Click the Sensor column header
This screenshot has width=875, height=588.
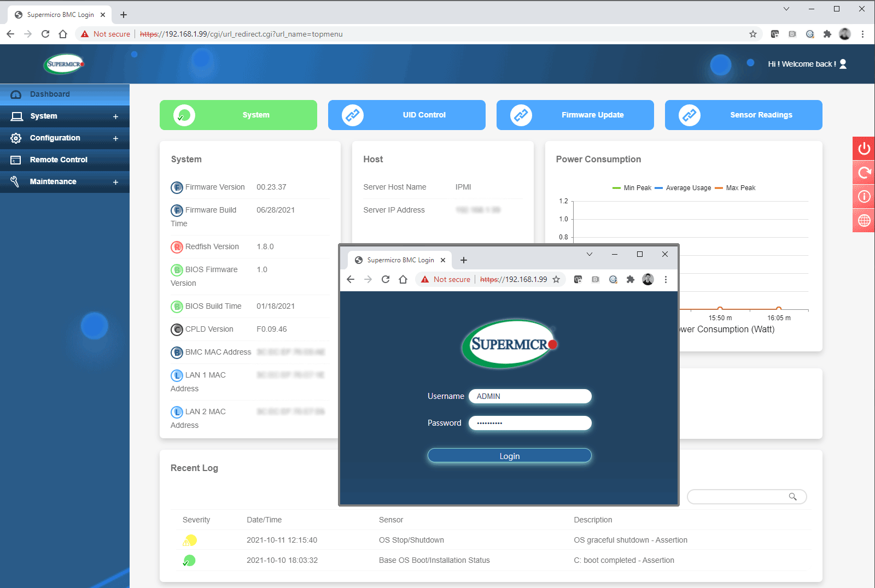391,520
